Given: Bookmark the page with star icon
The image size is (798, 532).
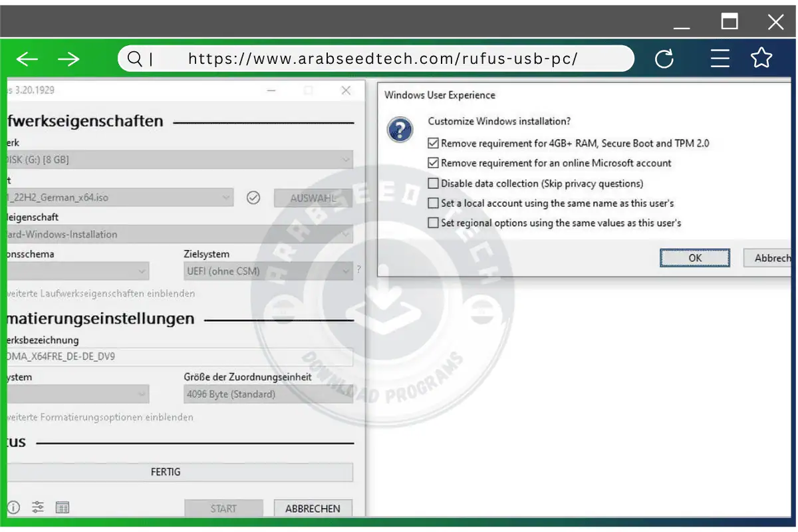Looking at the screenshot, I should [x=761, y=59].
